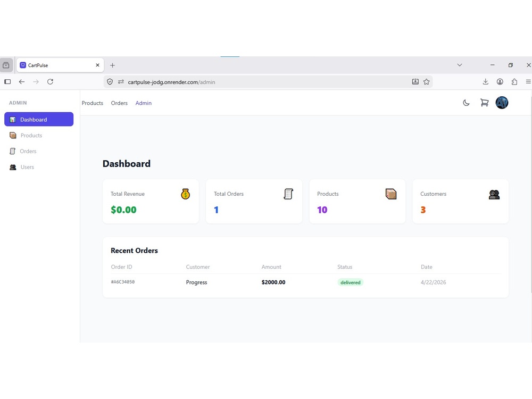Viewport: 532px width, 399px height.
Task: Select the Total Orders value 1
Action: point(216,210)
